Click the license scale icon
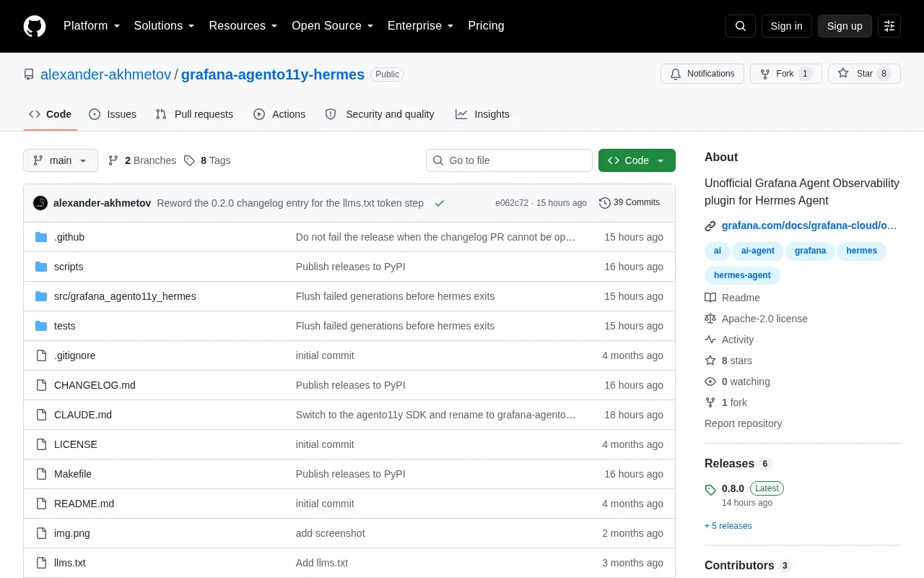 click(x=710, y=319)
